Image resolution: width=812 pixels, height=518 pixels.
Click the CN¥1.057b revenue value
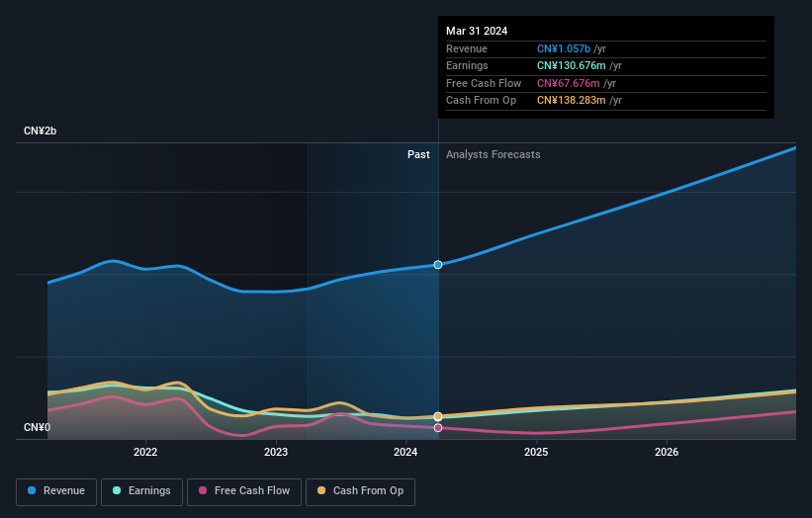564,48
